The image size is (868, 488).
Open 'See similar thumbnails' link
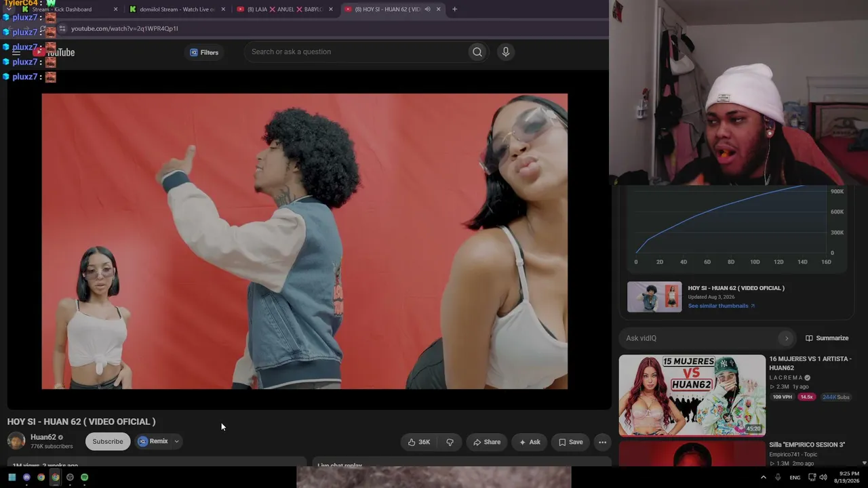[x=721, y=306]
